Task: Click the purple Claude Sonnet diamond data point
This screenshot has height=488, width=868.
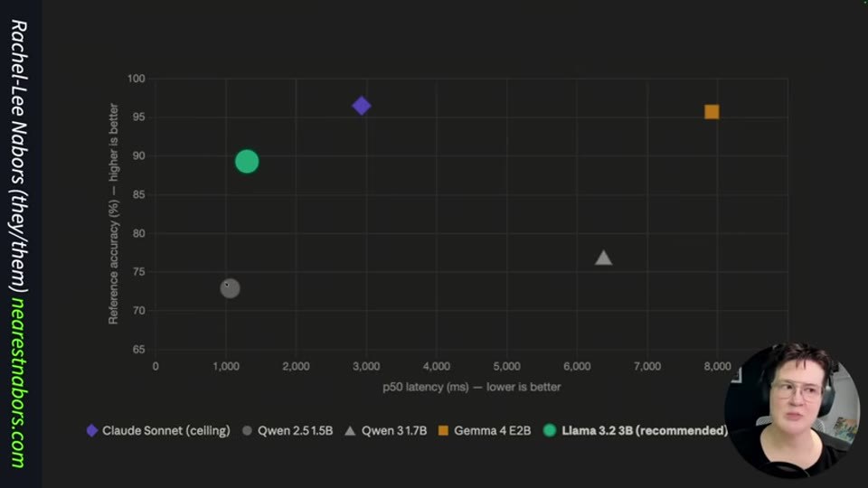Action: [362, 106]
